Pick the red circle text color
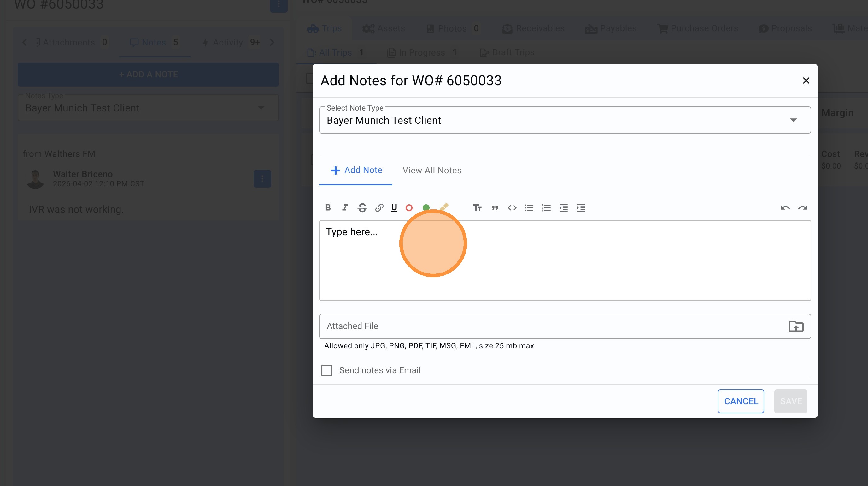 [409, 208]
